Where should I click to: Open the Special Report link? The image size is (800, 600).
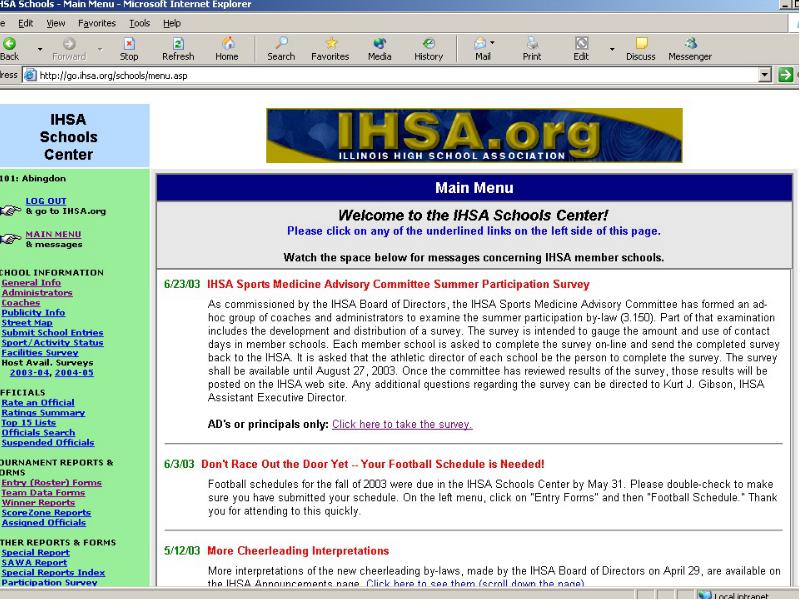(x=36, y=553)
